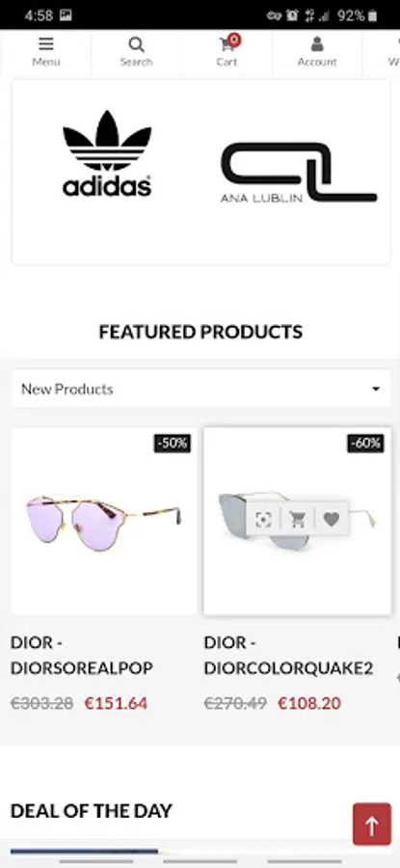Tap the red scroll-to-top arrow button
Viewport: 400px width, 868px height.
pyautogui.click(x=372, y=827)
